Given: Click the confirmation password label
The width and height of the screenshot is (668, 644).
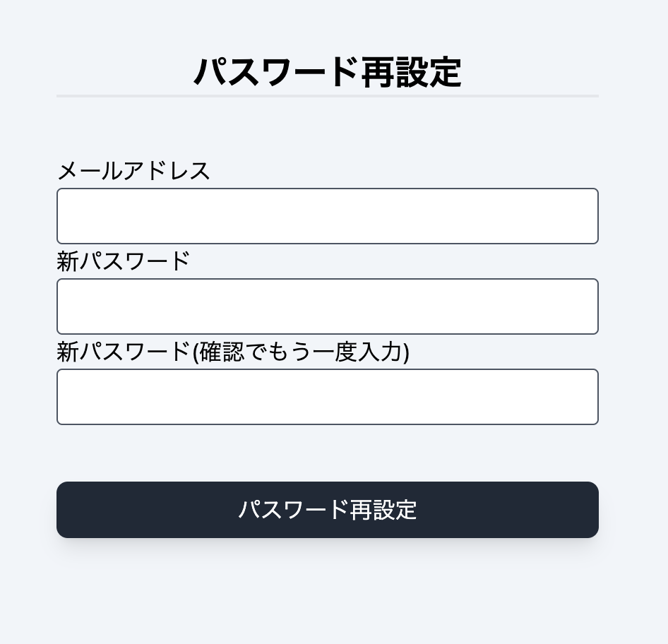Looking at the screenshot, I should (x=233, y=352).
